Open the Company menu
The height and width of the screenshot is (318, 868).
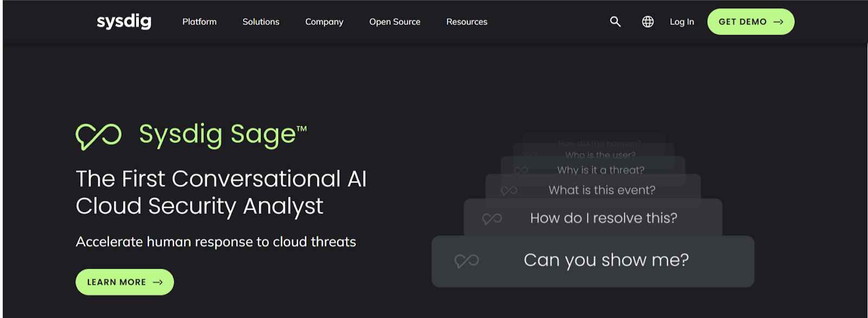(x=324, y=22)
